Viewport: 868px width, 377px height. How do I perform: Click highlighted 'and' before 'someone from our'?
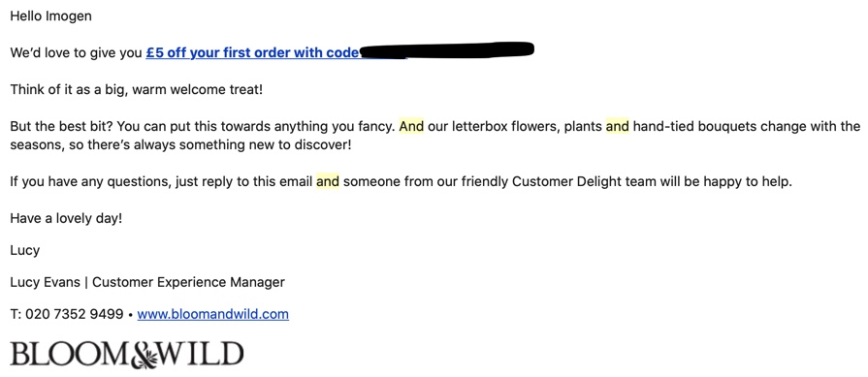point(328,181)
